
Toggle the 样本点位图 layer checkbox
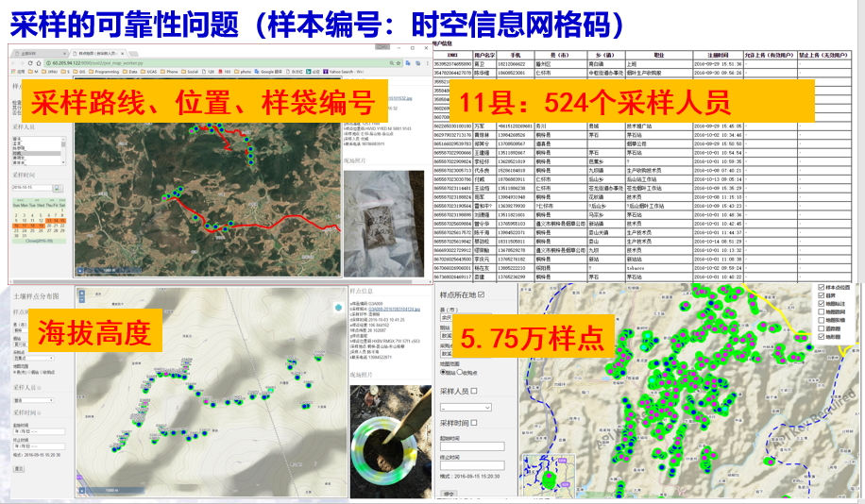pos(817,286)
